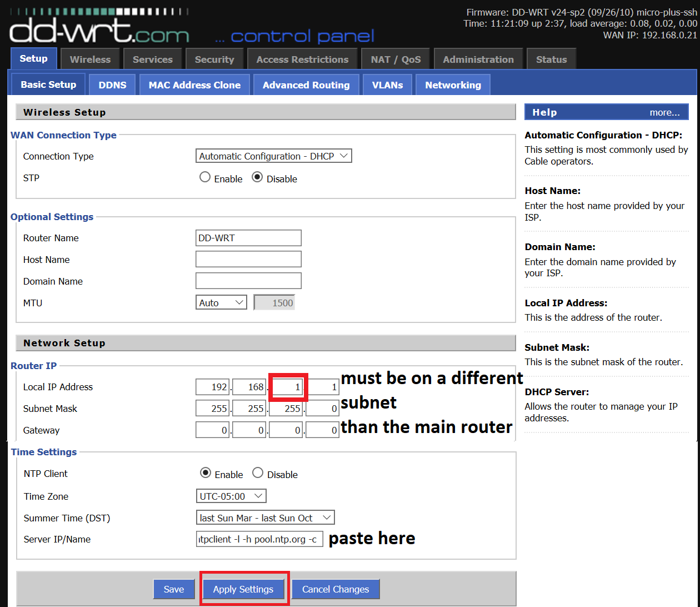Click the Firmware DD-WRT v24-sp2 version text
Viewport: 700px width, 607px height.
pyautogui.click(x=582, y=12)
